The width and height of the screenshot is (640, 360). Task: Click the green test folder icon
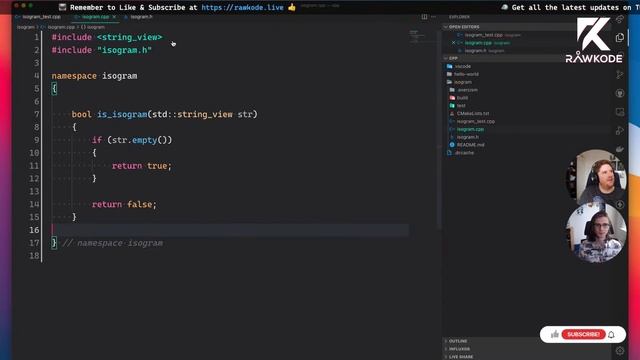pyautogui.click(x=452, y=105)
